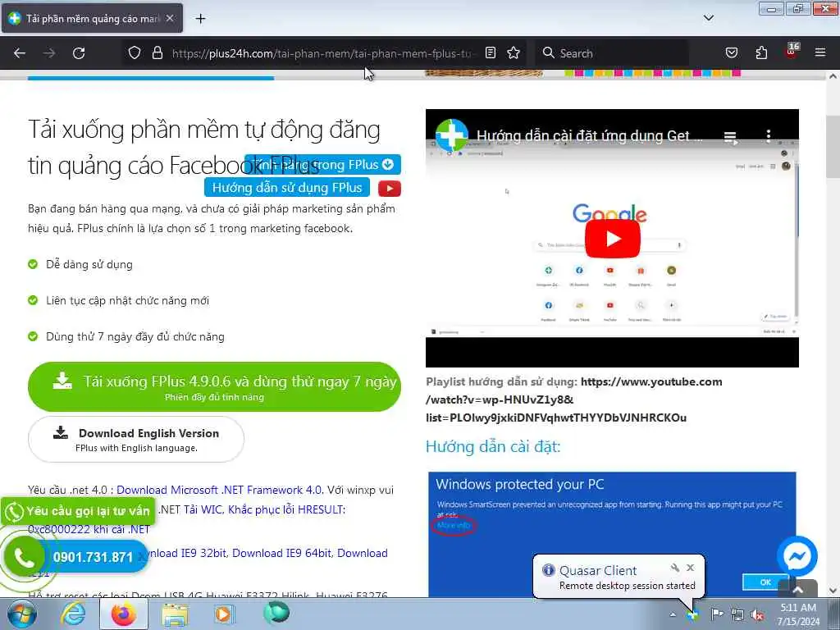Open Tính năng trong FPlus dropdown
This screenshot has height=630, width=840.
(x=322, y=164)
